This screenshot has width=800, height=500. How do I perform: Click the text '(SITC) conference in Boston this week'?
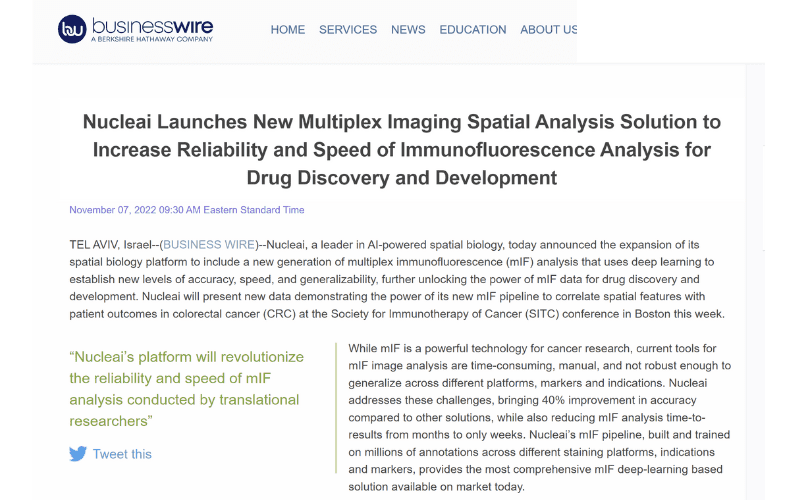[625, 314]
